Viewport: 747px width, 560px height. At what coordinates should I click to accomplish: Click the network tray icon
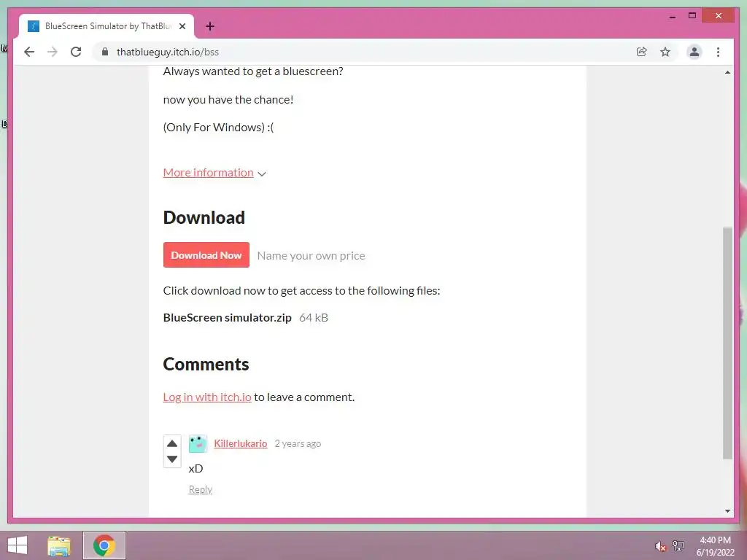(x=678, y=545)
